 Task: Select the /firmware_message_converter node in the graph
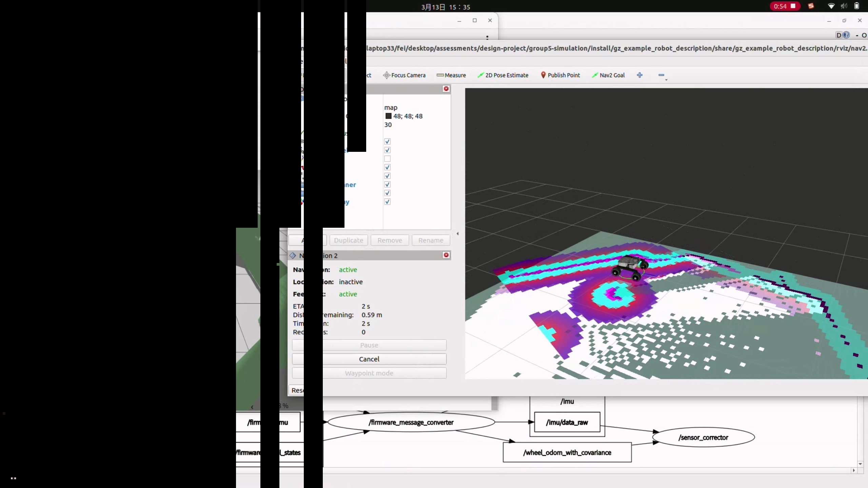[411, 422]
